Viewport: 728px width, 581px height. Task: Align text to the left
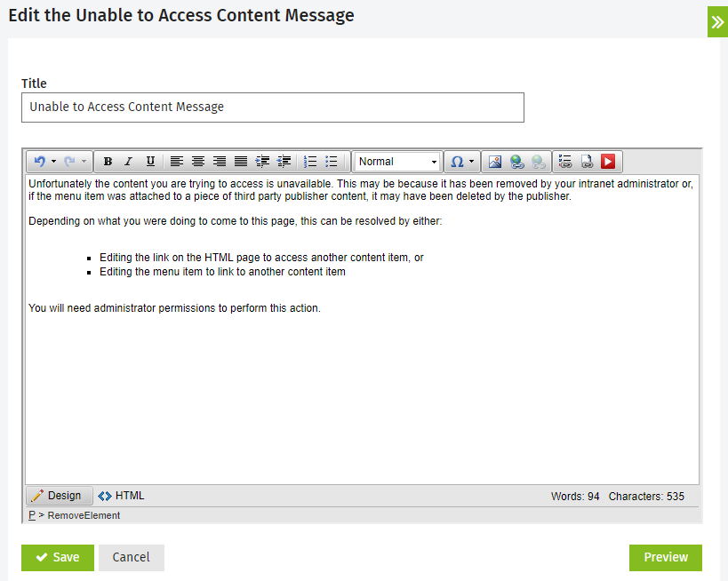(177, 162)
